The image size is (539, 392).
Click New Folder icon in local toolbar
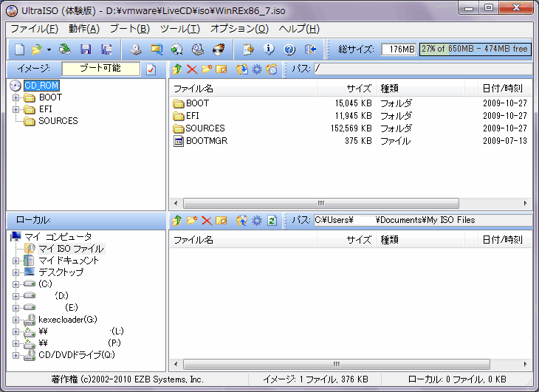click(192, 220)
